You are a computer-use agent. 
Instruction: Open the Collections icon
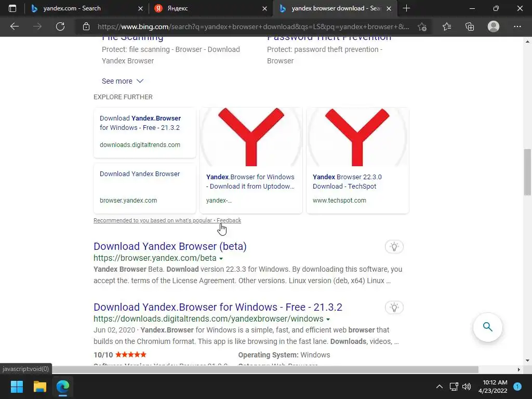coord(470,26)
